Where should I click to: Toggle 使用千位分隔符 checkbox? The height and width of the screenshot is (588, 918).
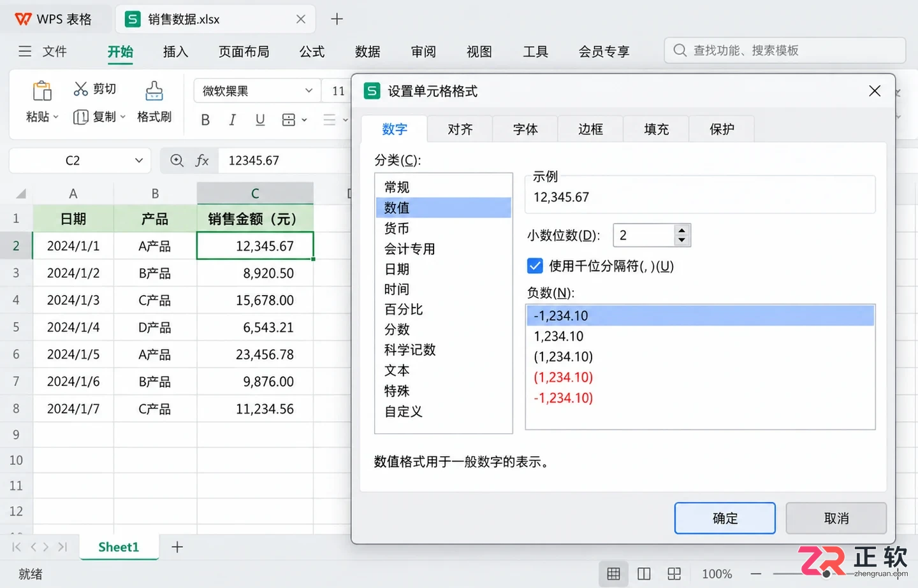point(535,266)
